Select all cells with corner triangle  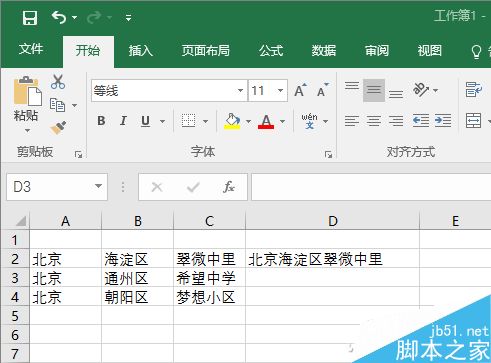[21, 221]
